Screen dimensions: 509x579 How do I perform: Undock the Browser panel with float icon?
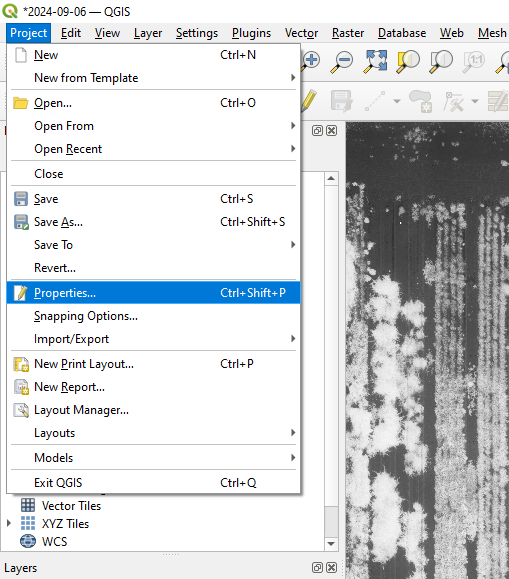(317, 130)
